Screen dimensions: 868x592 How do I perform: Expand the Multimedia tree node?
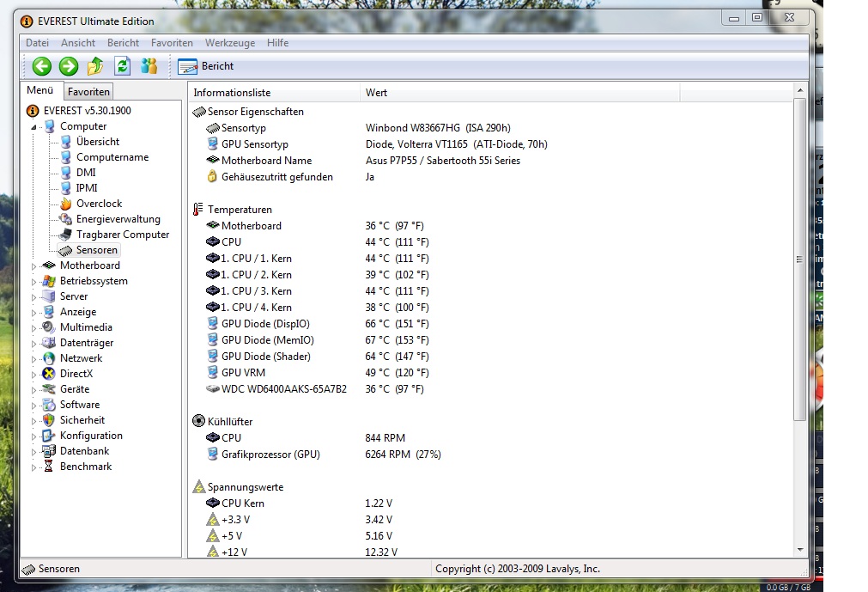33,328
